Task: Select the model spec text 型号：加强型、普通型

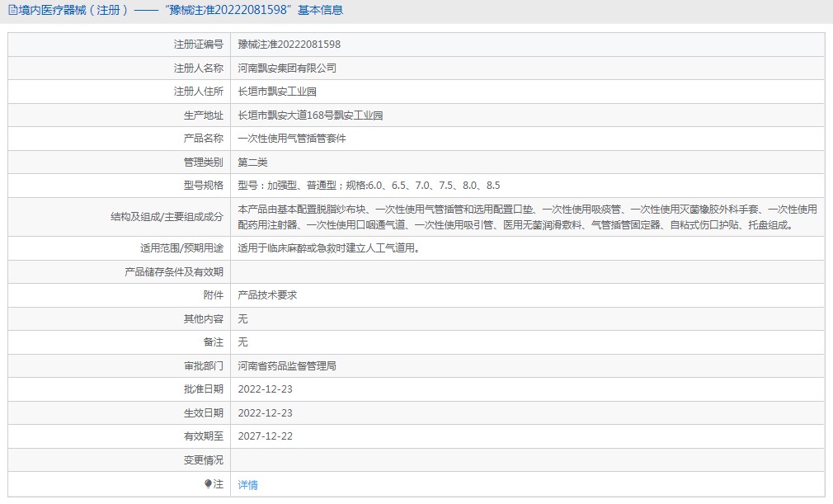Action: pos(287,186)
